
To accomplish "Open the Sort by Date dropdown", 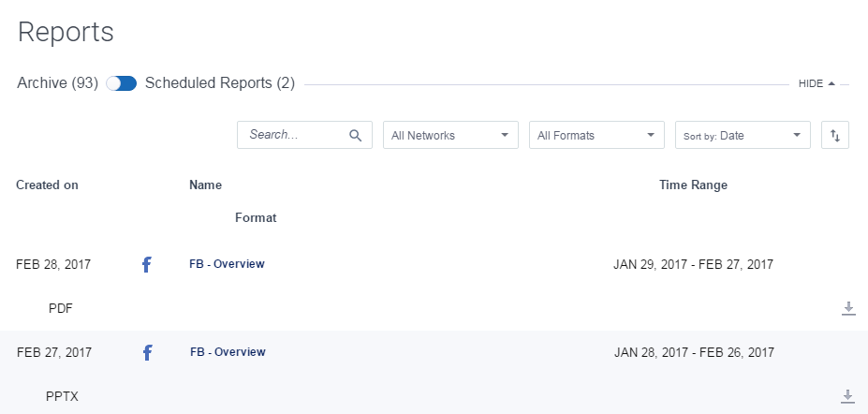I will (x=743, y=135).
